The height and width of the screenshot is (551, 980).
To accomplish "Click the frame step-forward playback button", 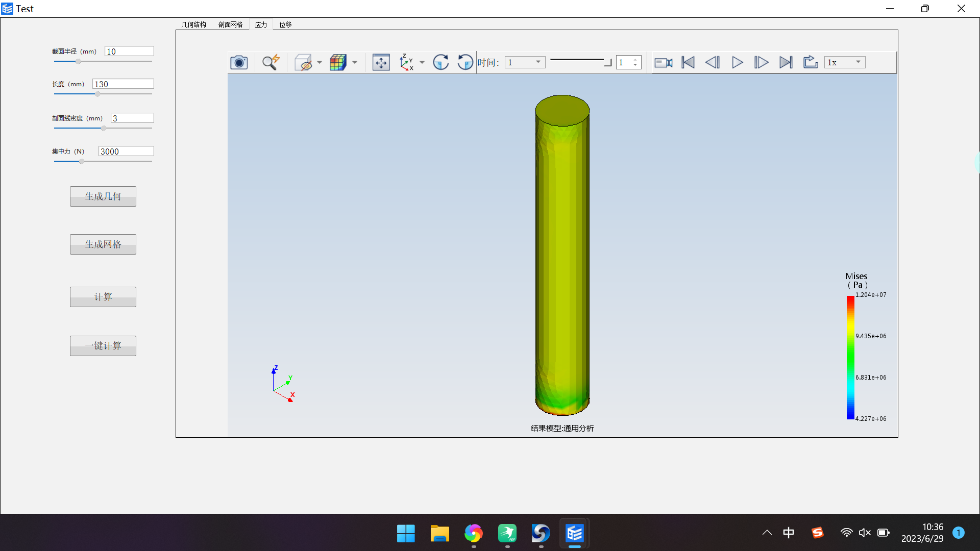I will coord(761,62).
